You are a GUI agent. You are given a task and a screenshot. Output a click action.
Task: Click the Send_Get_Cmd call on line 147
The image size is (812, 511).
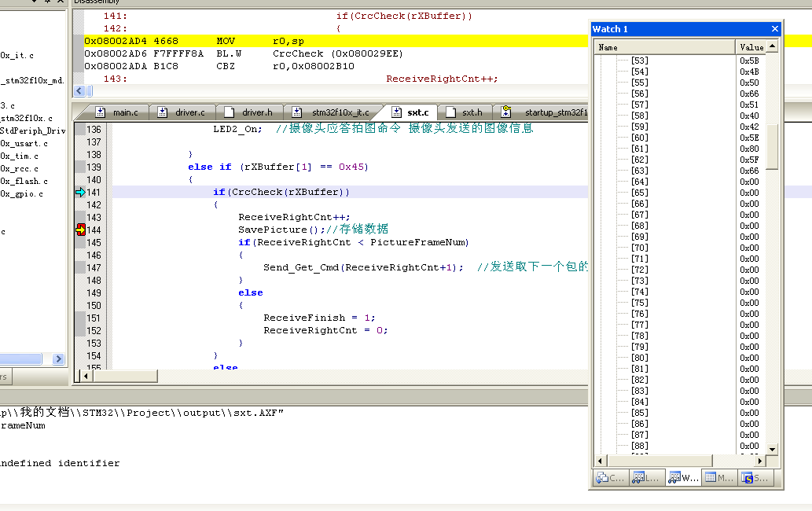point(363,267)
